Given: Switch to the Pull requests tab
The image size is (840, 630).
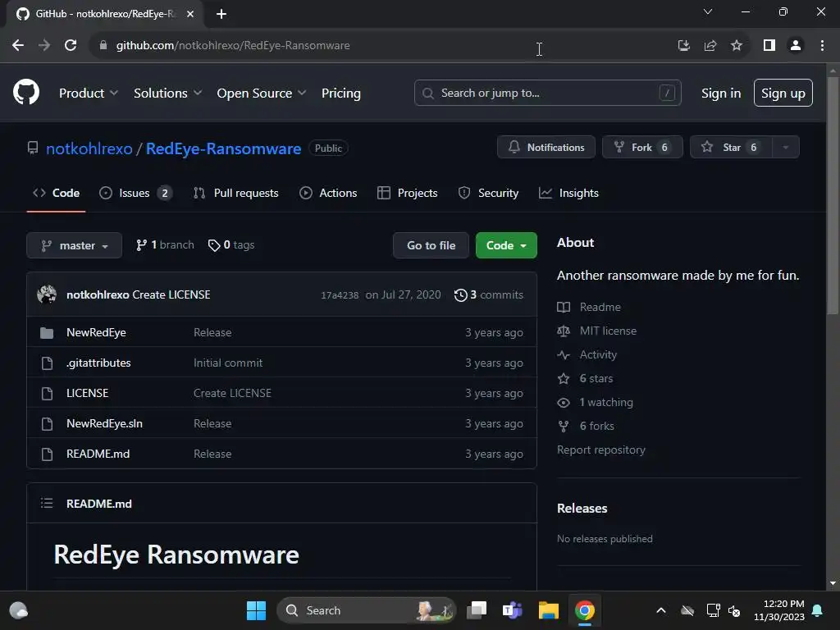Looking at the screenshot, I should pyautogui.click(x=235, y=193).
